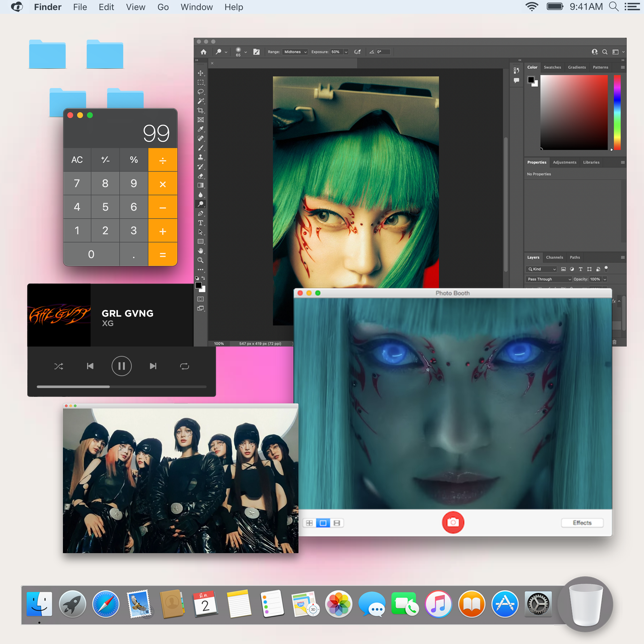
Task: Select the Crop tool
Action: (200, 110)
